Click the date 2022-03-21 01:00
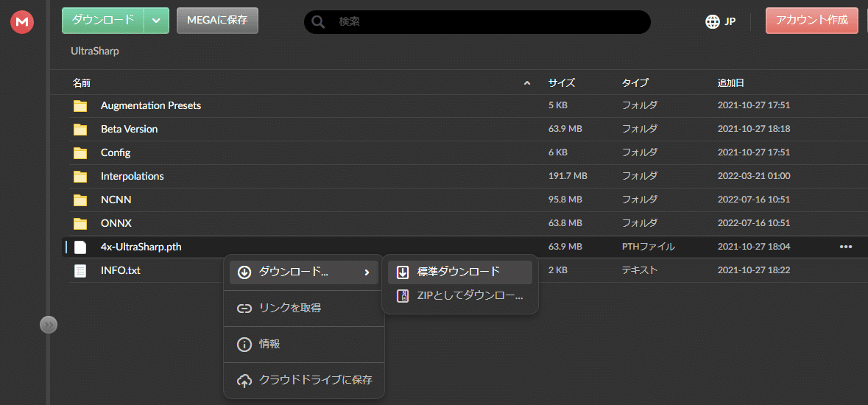The image size is (868, 405). point(753,176)
